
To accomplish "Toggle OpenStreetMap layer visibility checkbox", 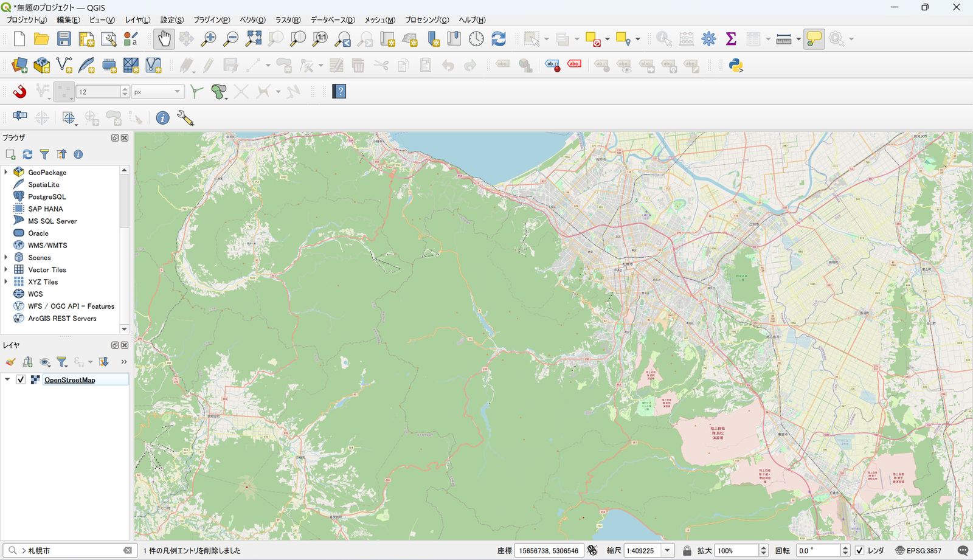I will click(x=21, y=379).
